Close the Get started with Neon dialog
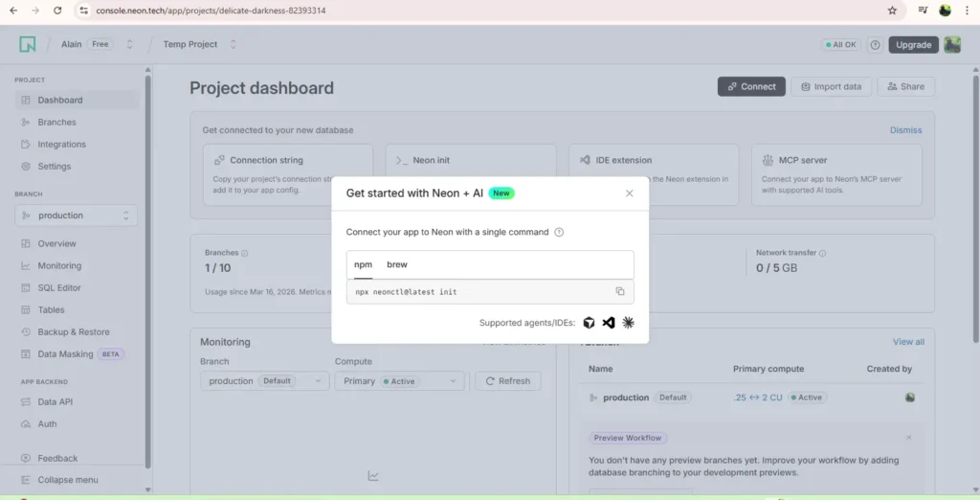Viewport: 980px width, 500px height. tap(629, 193)
